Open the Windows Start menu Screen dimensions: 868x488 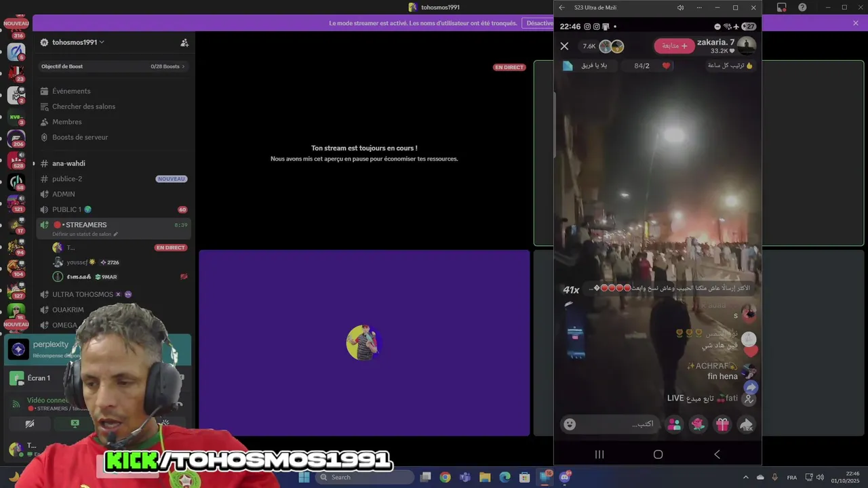[x=304, y=477]
